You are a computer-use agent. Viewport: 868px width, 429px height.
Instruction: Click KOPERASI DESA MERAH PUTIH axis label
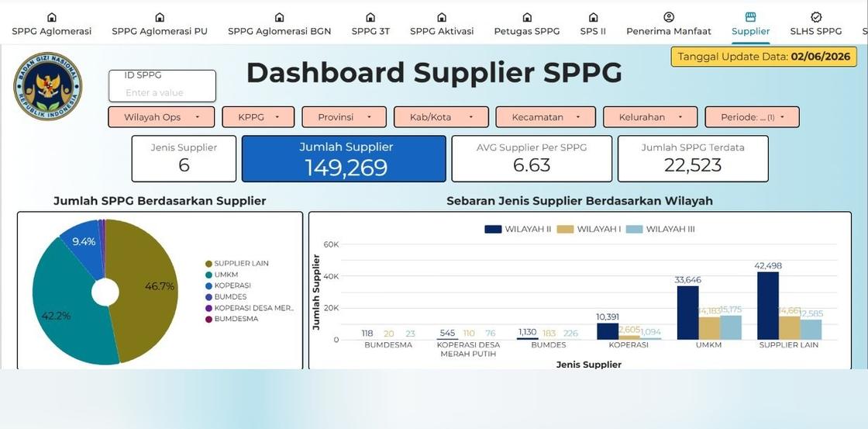coord(468,349)
